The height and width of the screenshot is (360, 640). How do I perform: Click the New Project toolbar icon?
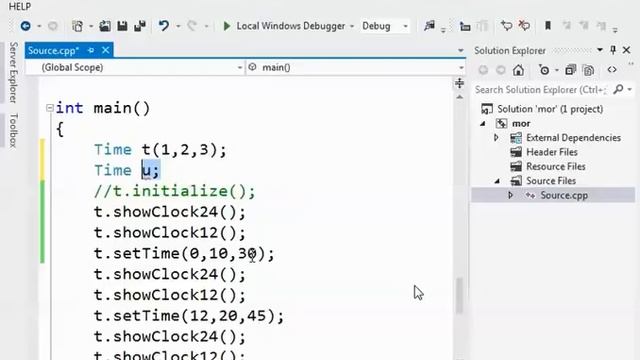click(x=78, y=26)
